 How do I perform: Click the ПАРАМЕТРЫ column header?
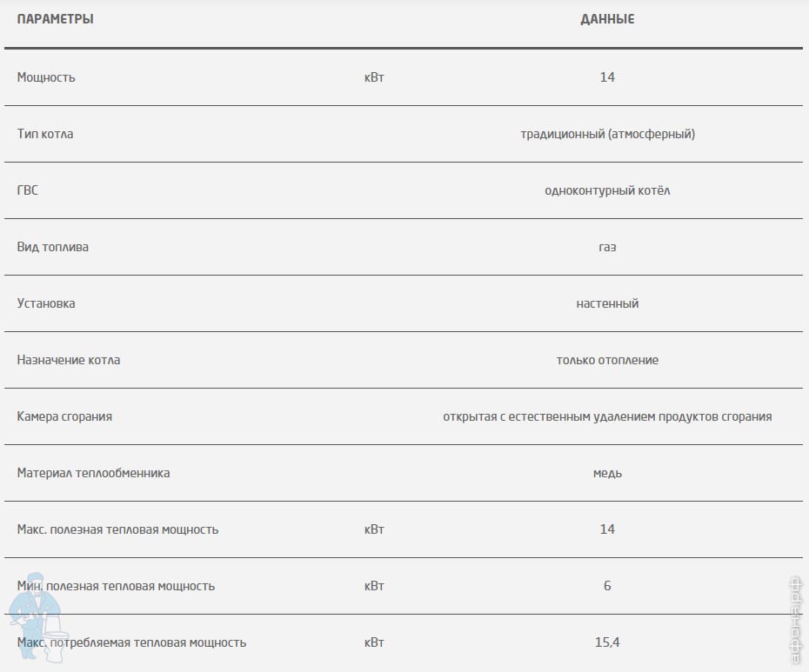pos(56,19)
